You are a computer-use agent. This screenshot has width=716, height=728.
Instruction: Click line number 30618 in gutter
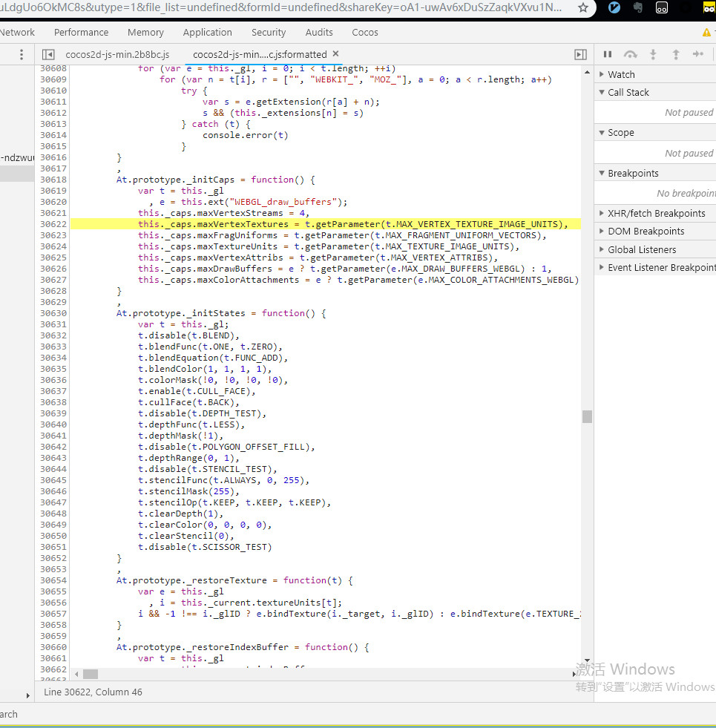53,180
